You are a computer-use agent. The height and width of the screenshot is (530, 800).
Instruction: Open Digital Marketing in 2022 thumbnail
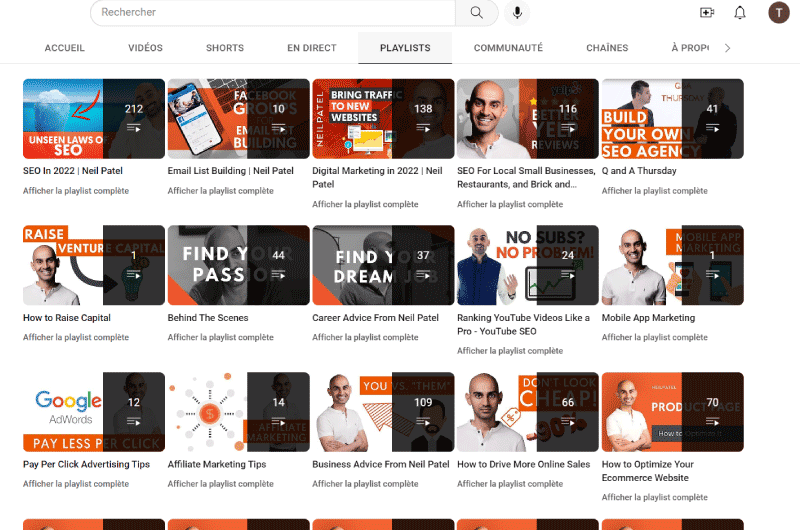(383, 118)
